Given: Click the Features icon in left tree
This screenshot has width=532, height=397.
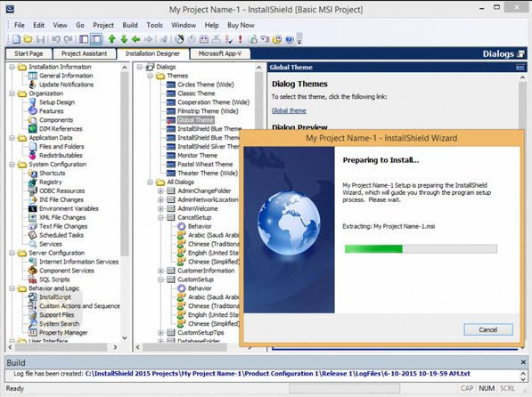Looking at the screenshot, I should coord(33,111).
